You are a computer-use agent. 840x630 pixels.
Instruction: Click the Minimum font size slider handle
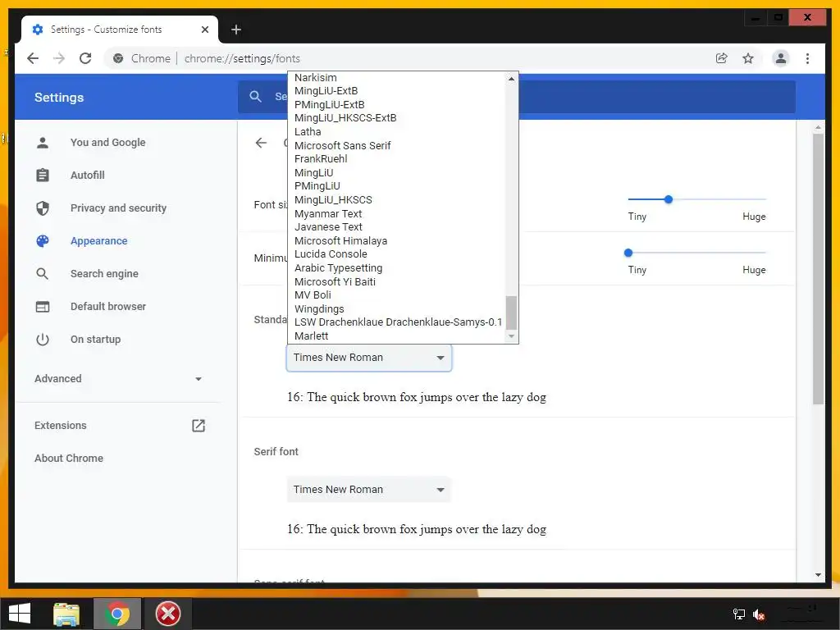pyautogui.click(x=628, y=253)
